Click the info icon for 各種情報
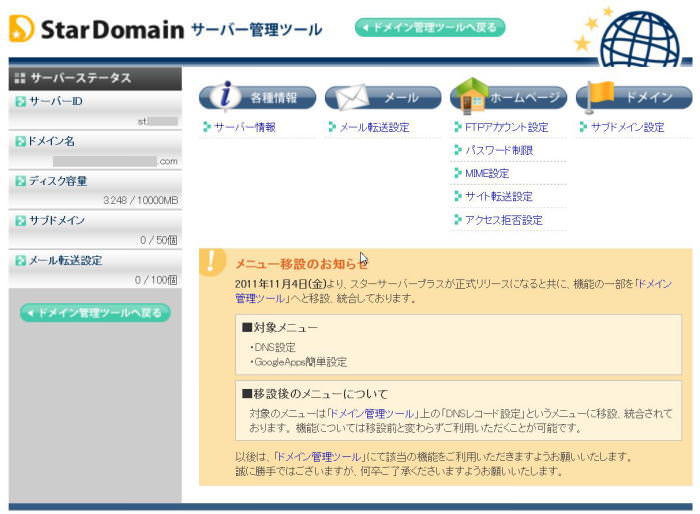700x514 pixels. (x=226, y=94)
